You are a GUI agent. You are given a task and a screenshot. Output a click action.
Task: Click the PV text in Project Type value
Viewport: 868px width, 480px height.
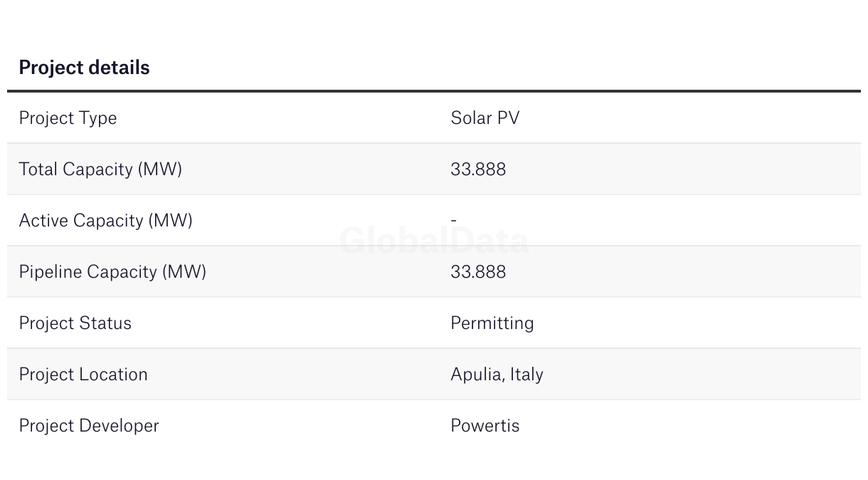point(509,118)
